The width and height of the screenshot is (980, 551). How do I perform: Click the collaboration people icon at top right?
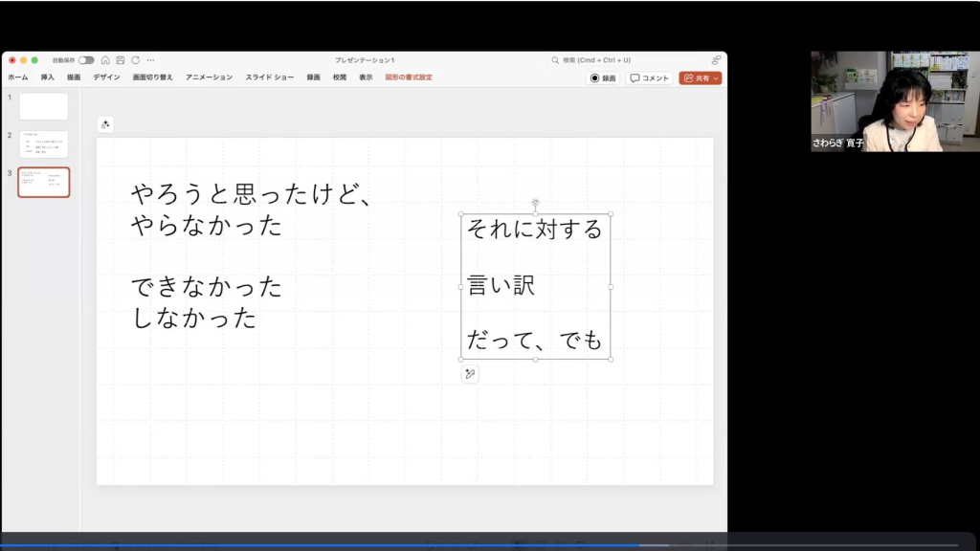[716, 60]
